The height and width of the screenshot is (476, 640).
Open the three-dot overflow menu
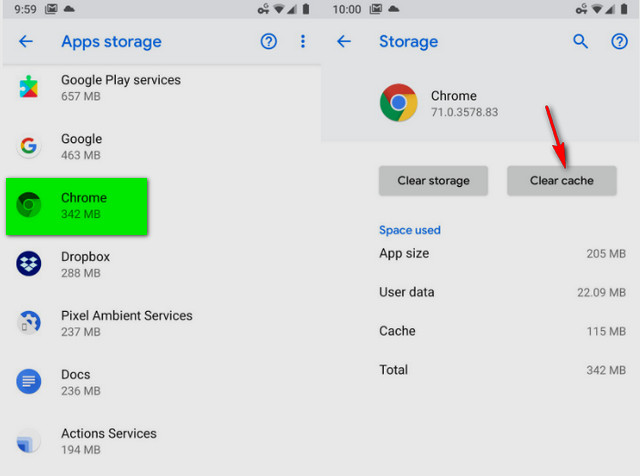(x=303, y=42)
